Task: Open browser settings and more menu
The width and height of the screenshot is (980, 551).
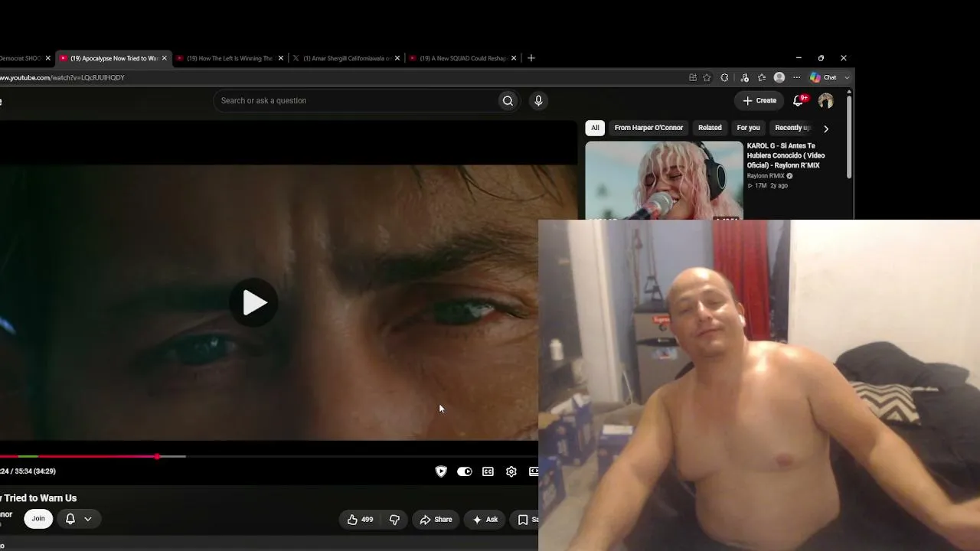Action: click(796, 77)
